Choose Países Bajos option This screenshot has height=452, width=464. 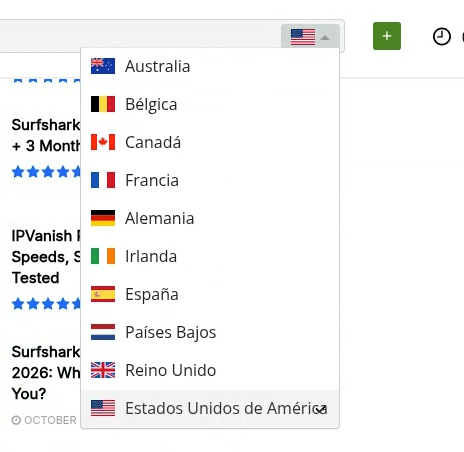click(210, 332)
